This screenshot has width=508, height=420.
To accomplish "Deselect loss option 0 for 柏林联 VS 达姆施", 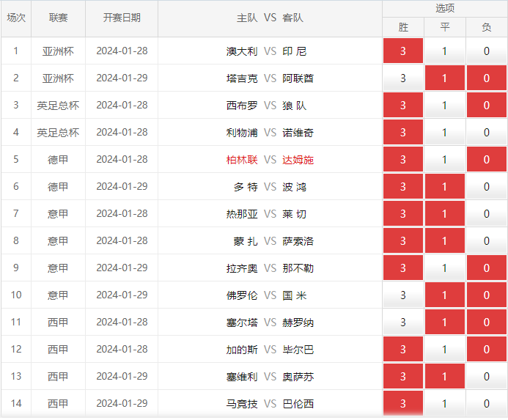I will (486, 160).
